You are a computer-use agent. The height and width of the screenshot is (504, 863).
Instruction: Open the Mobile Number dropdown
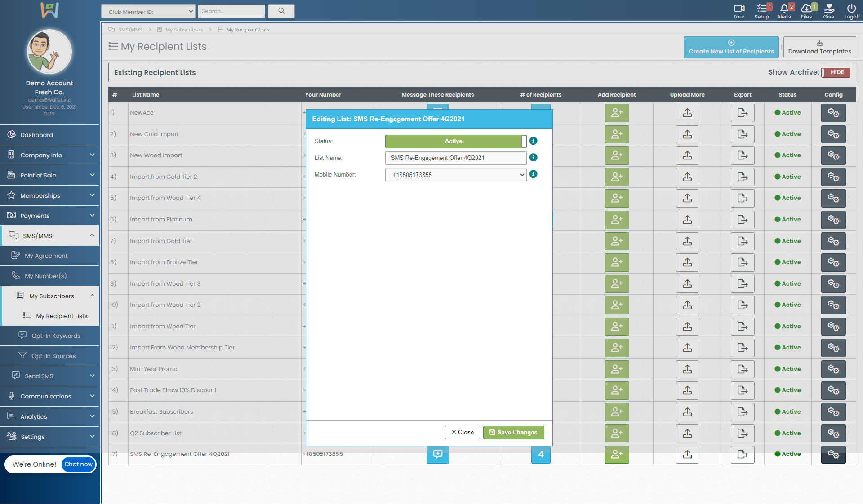(x=455, y=175)
